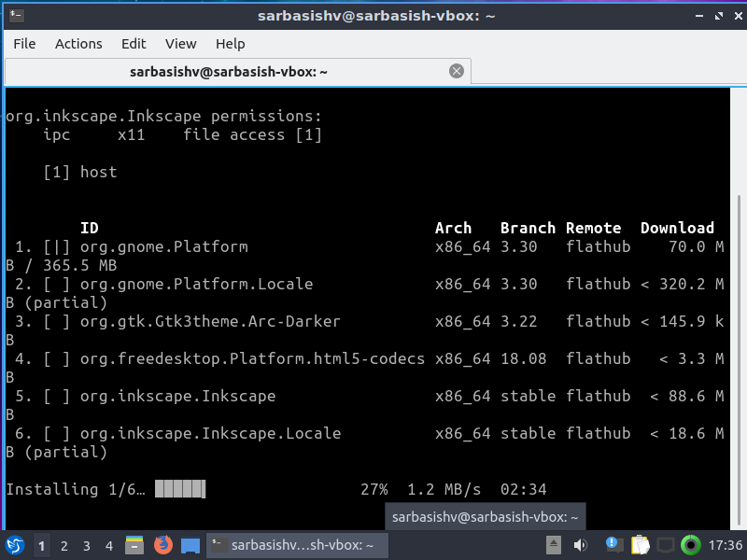Close the terminal tab

point(457,70)
